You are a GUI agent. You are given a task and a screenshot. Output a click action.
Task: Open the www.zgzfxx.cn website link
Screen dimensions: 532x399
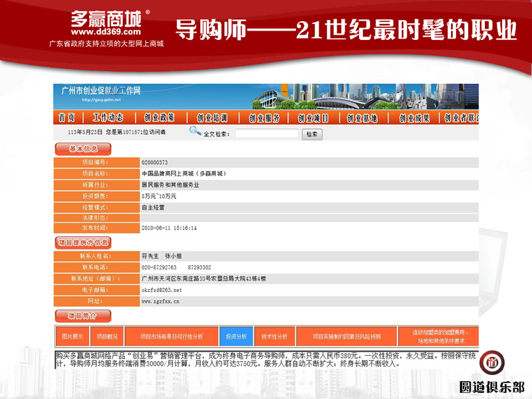click(160, 301)
